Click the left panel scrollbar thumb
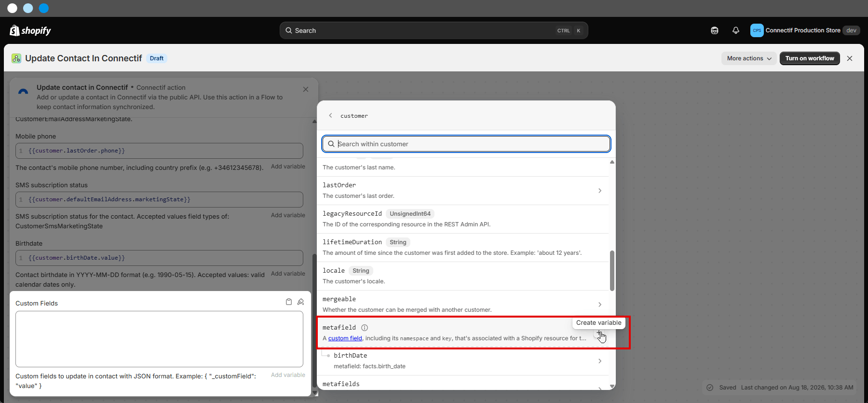Viewport: 868px width, 403px height. 315,321
